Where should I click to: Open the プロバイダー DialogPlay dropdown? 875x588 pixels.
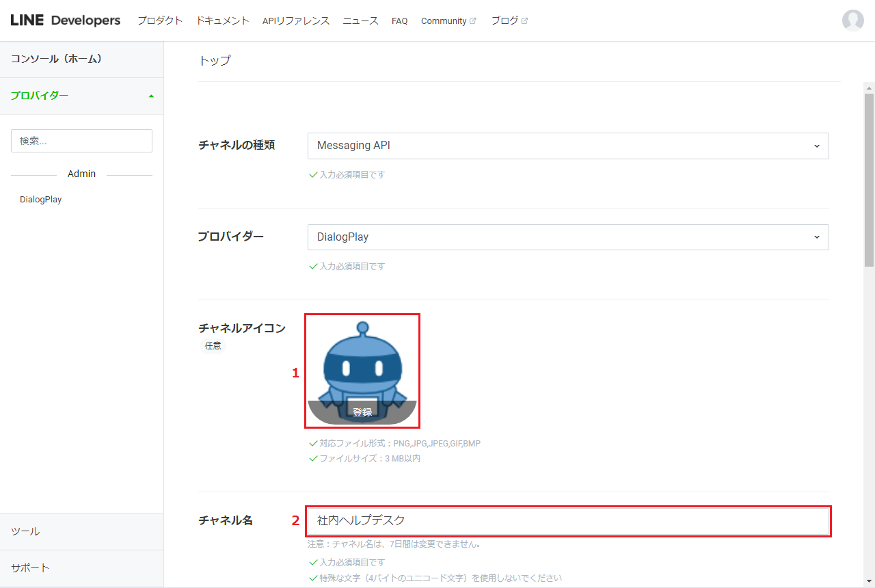(568, 237)
